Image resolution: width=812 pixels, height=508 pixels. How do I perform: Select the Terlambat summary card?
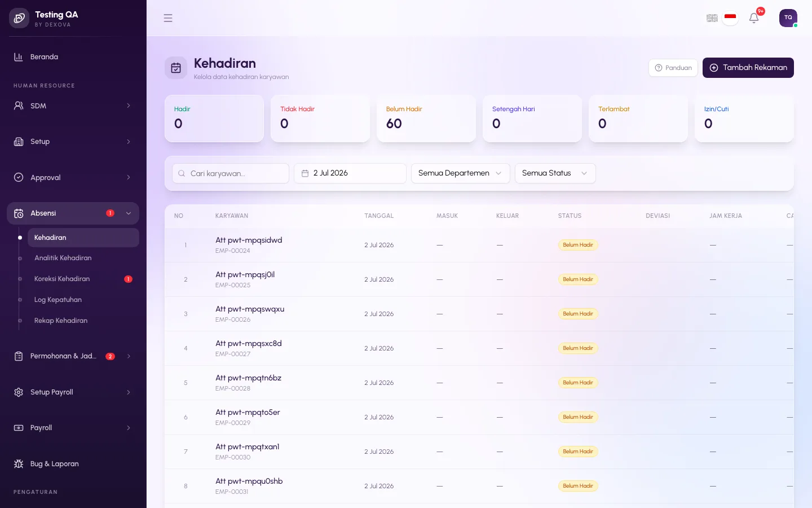tap(638, 119)
